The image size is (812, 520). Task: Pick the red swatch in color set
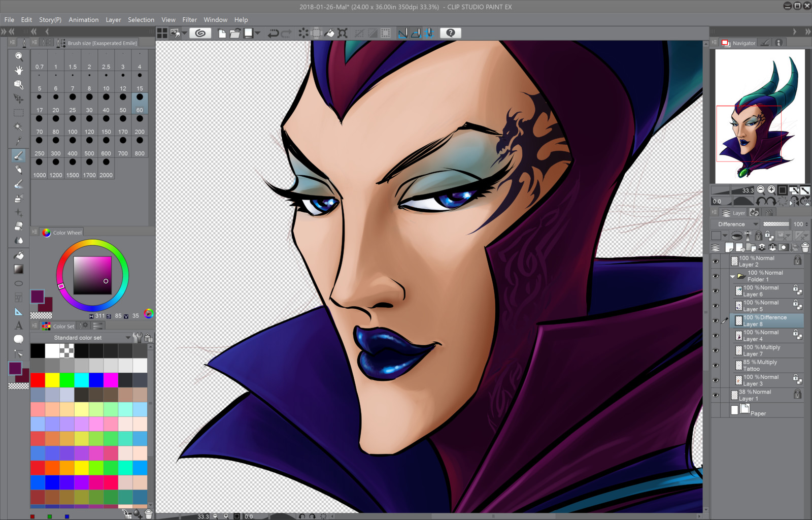click(38, 380)
